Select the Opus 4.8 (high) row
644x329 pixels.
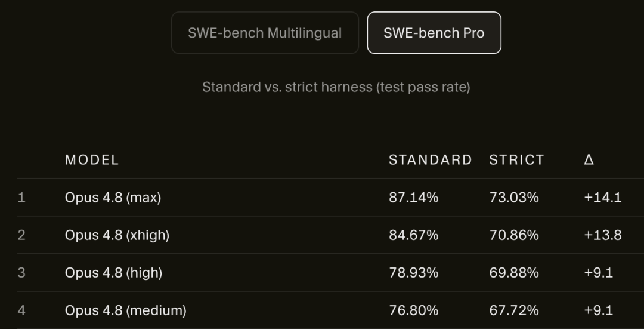(330, 273)
